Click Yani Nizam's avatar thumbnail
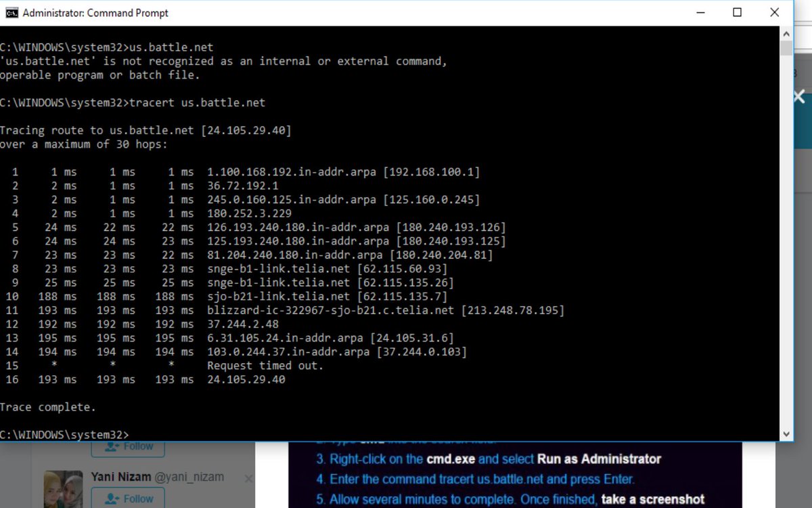This screenshot has height=508, width=812. (x=64, y=489)
